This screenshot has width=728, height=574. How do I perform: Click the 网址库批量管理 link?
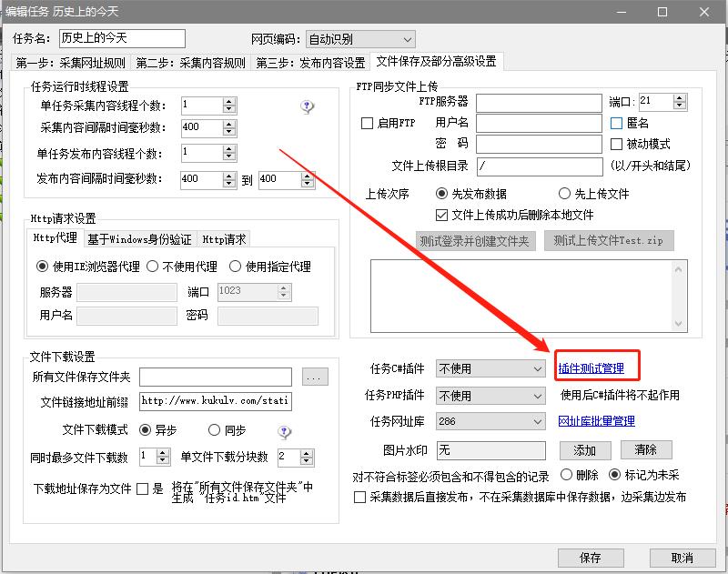pos(596,421)
